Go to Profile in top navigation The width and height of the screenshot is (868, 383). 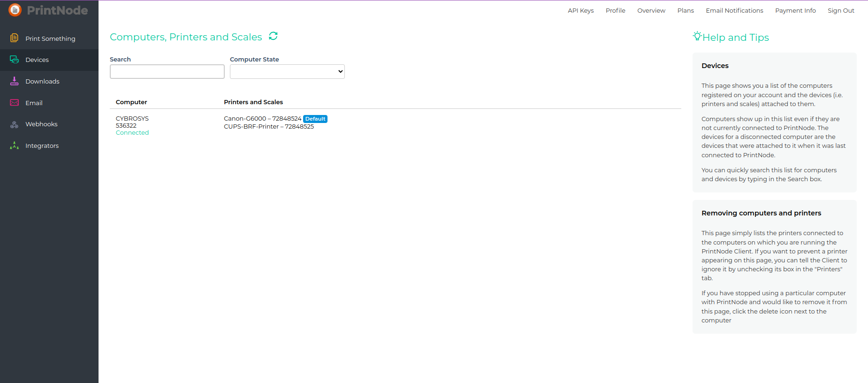click(x=616, y=11)
